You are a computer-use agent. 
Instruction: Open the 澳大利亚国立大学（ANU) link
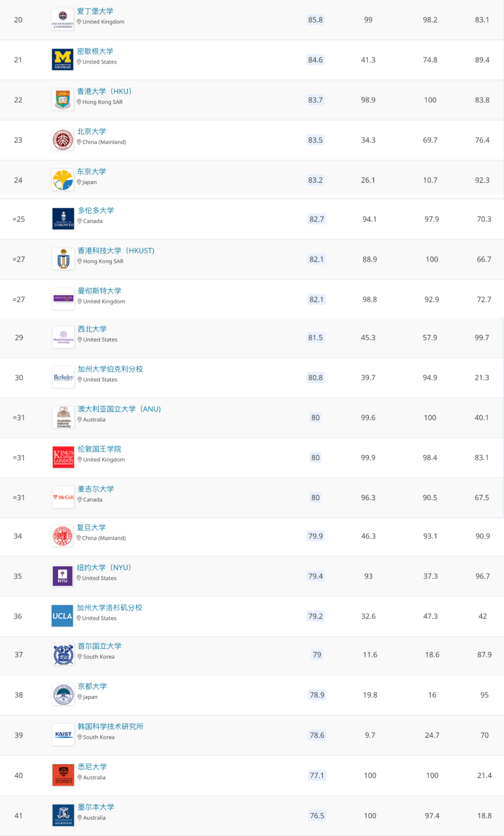coord(119,409)
